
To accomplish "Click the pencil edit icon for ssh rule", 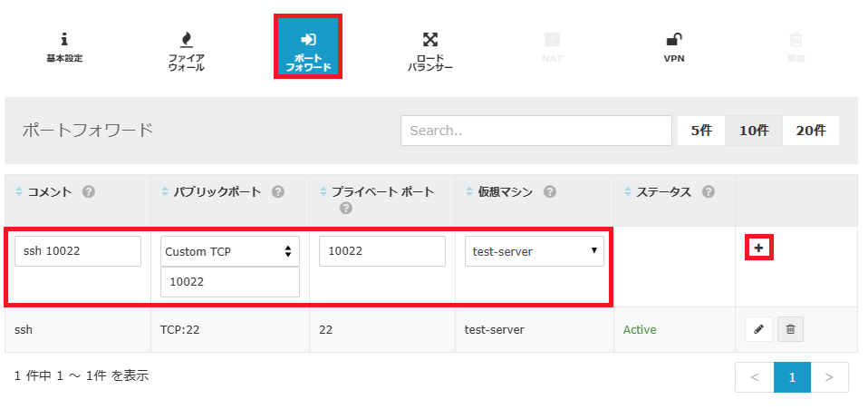I will click(x=758, y=330).
